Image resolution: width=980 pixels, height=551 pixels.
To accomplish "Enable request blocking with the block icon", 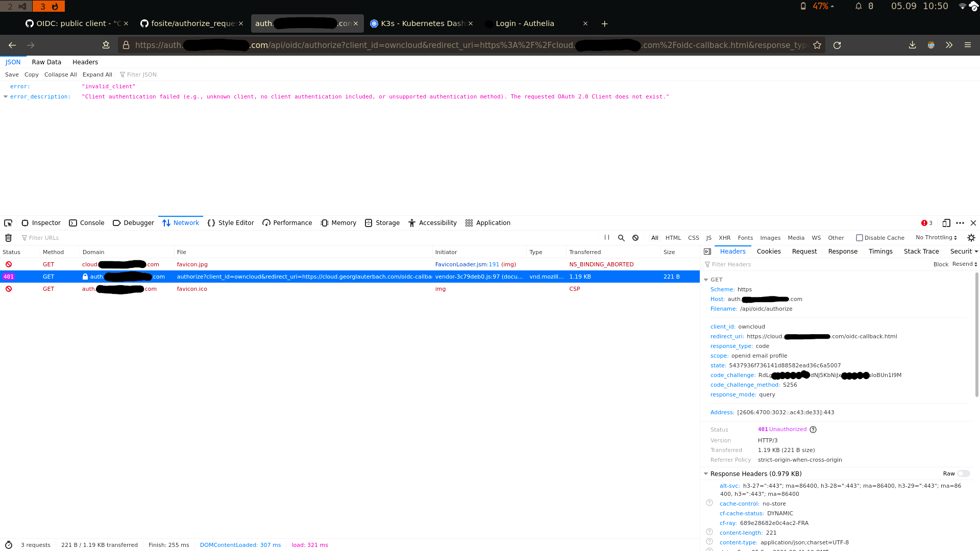I will (x=635, y=237).
